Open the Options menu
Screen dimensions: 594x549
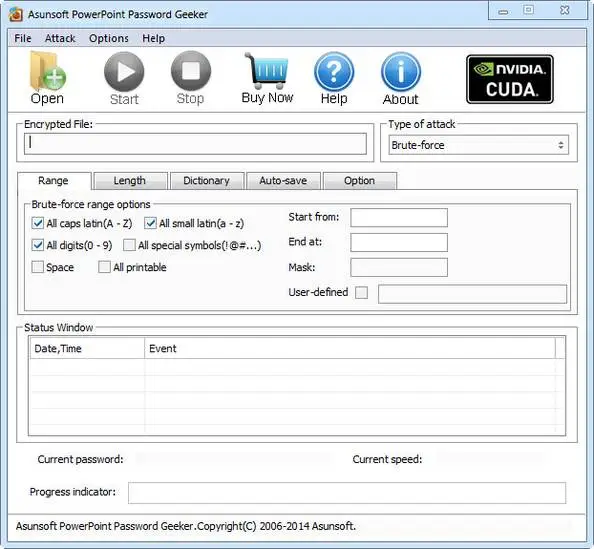[109, 38]
